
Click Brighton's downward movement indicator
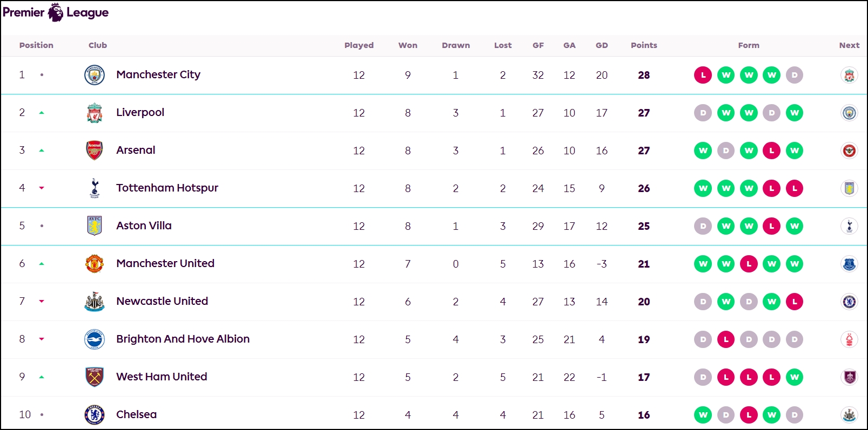pyautogui.click(x=42, y=339)
